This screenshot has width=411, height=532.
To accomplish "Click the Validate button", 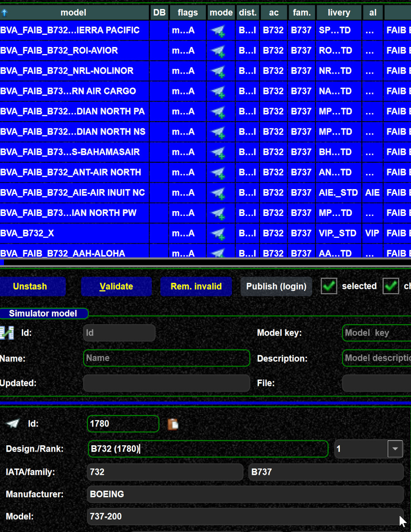I will (116, 287).
